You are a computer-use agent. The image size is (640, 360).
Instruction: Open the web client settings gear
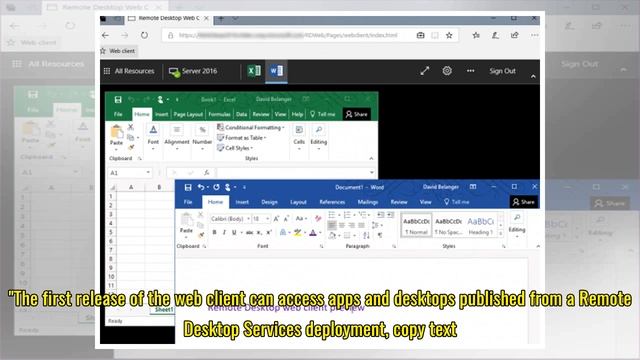click(x=447, y=71)
